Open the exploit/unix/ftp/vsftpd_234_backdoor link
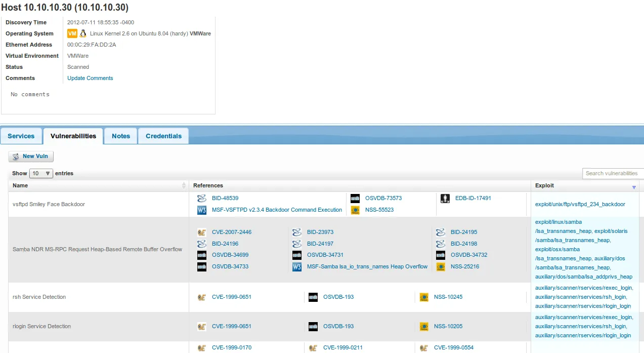 tap(580, 205)
